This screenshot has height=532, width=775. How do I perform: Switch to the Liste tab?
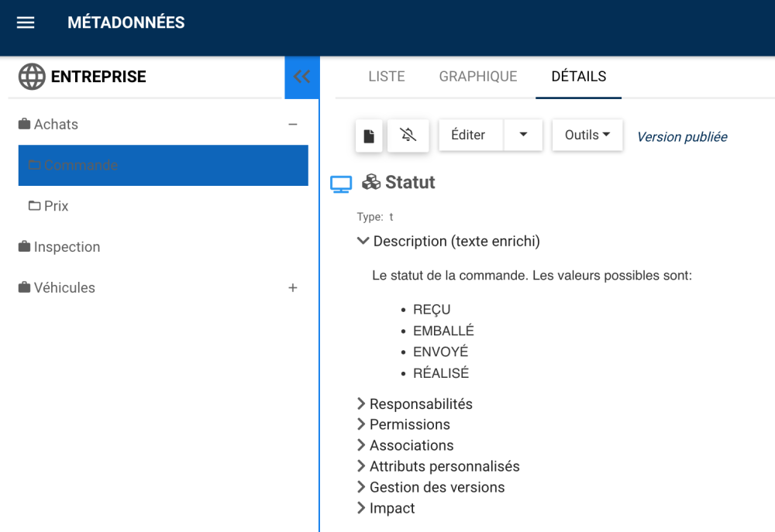[x=387, y=77]
